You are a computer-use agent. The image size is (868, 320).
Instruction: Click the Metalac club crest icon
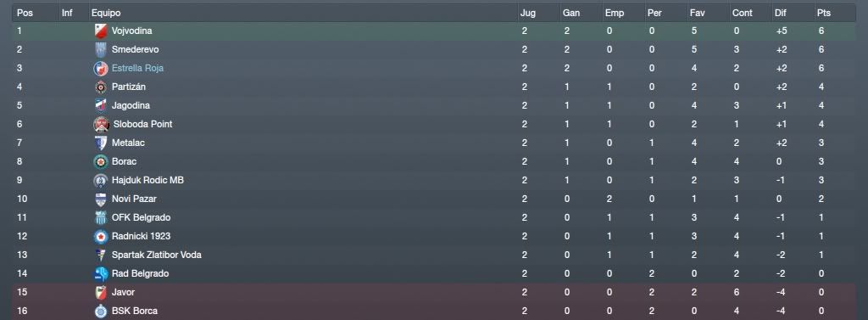coord(100,143)
